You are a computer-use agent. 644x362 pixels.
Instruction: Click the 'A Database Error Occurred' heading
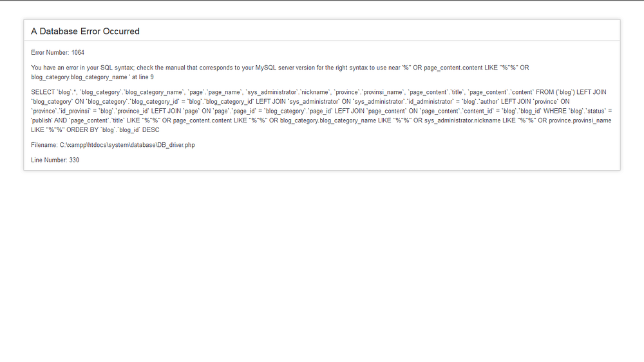86,31
